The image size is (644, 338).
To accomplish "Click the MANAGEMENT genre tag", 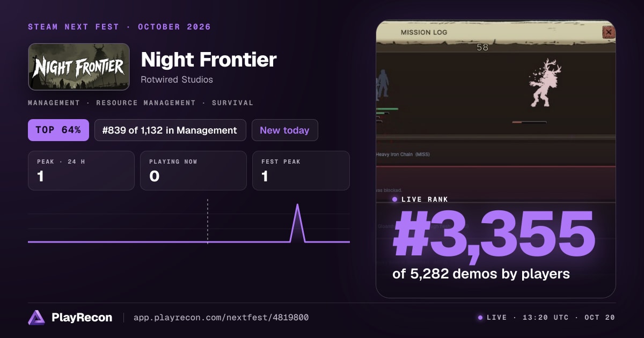I will tap(54, 102).
